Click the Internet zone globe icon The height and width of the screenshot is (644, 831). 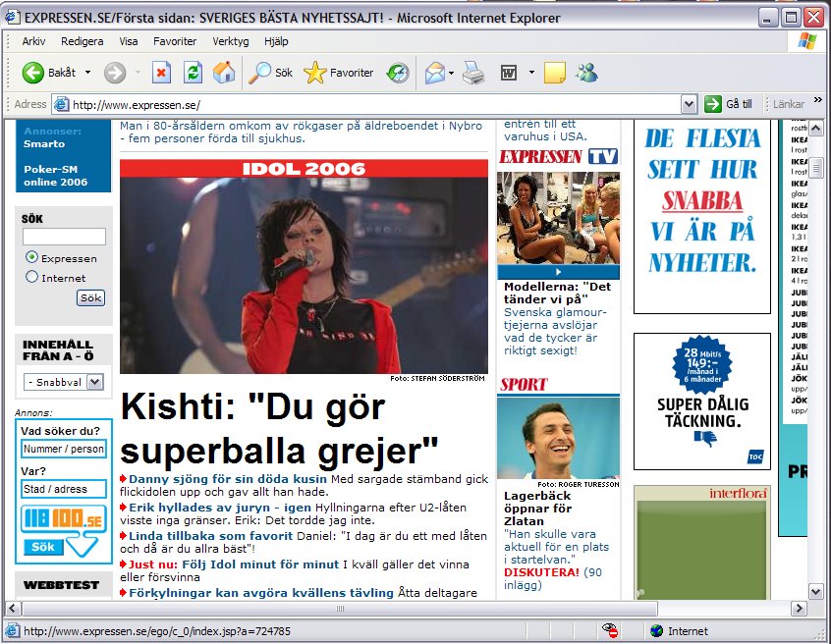(656, 631)
